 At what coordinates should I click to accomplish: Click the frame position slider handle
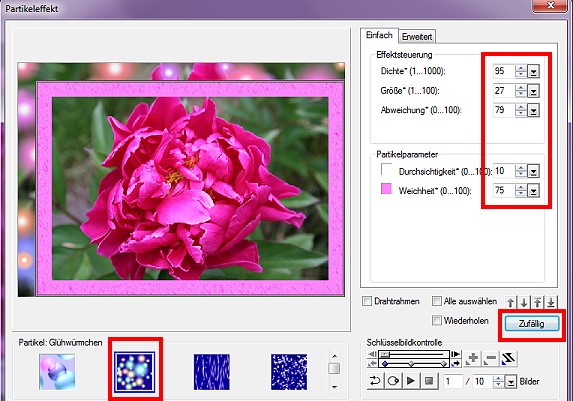[x=385, y=354]
